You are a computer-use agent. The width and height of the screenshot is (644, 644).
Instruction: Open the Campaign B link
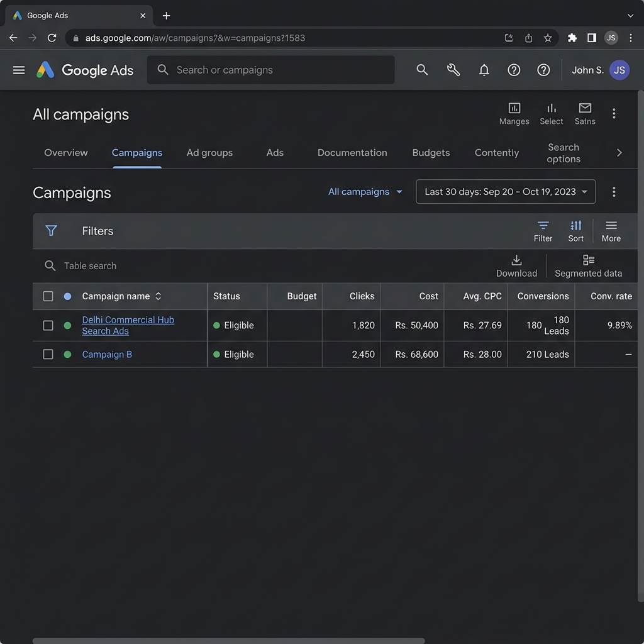pyautogui.click(x=107, y=355)
